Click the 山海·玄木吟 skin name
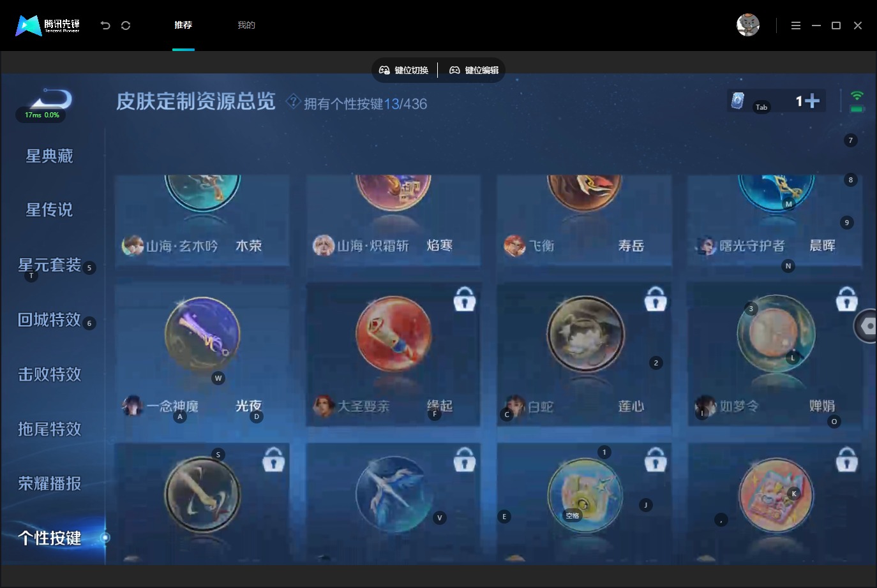Image resolution: width=877 pixels, height=588 pixels. click(182, 246)
